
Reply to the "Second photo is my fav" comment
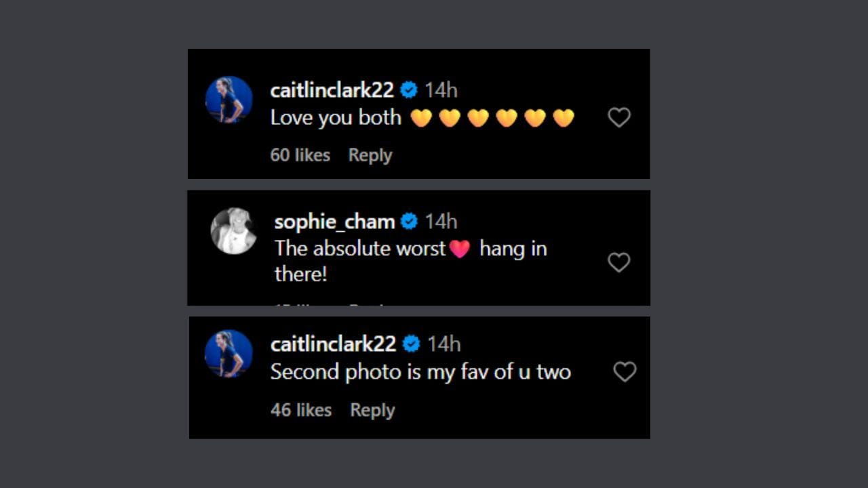point(372,409)
